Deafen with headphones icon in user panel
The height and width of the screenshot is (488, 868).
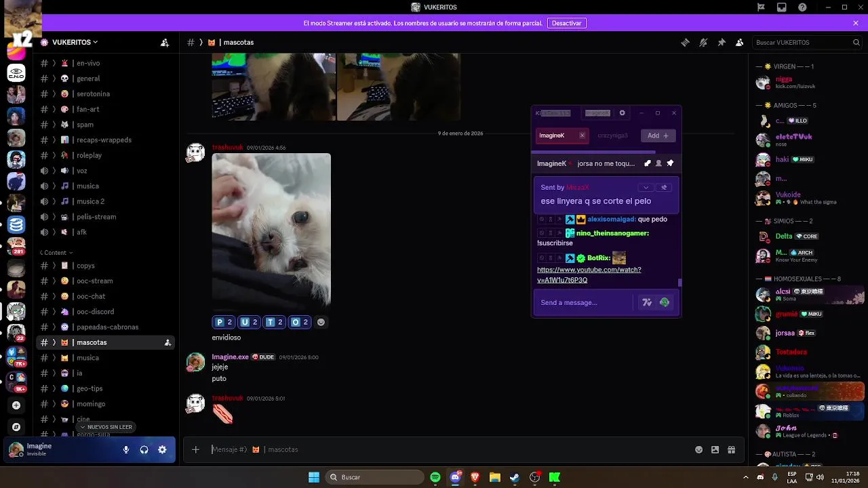pyautogui.click(x=144, y=449)
